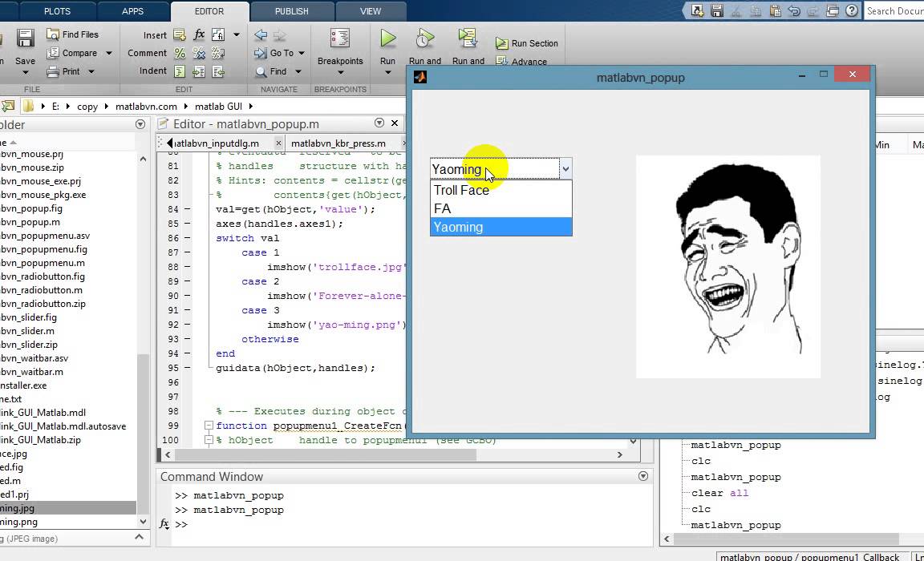Click the wrap comments icon
The height and width of the screenshot is (561, 924).
218,54
